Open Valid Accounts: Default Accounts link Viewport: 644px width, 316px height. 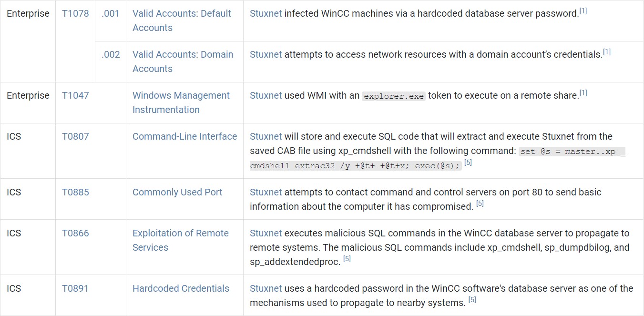(x=182, y=20)
